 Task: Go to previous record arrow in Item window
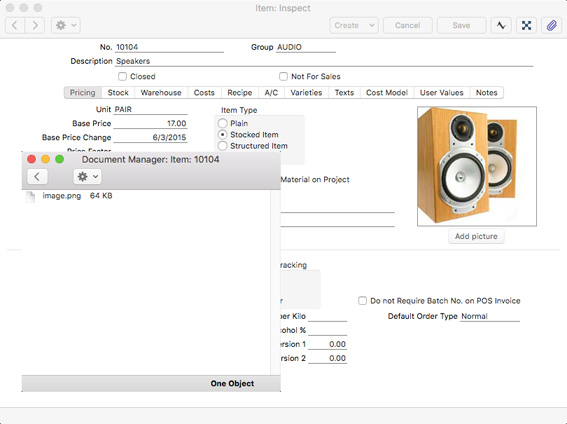coord(15,25)
